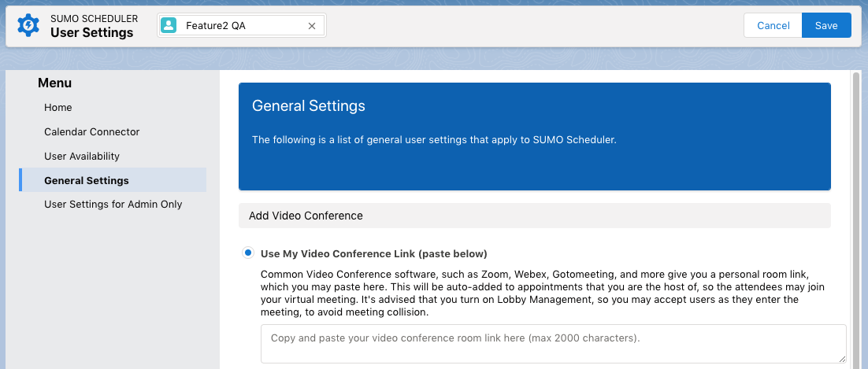Click the General Settings banner heading
Screen dimensions: 868x369
(x=309, y=106)
